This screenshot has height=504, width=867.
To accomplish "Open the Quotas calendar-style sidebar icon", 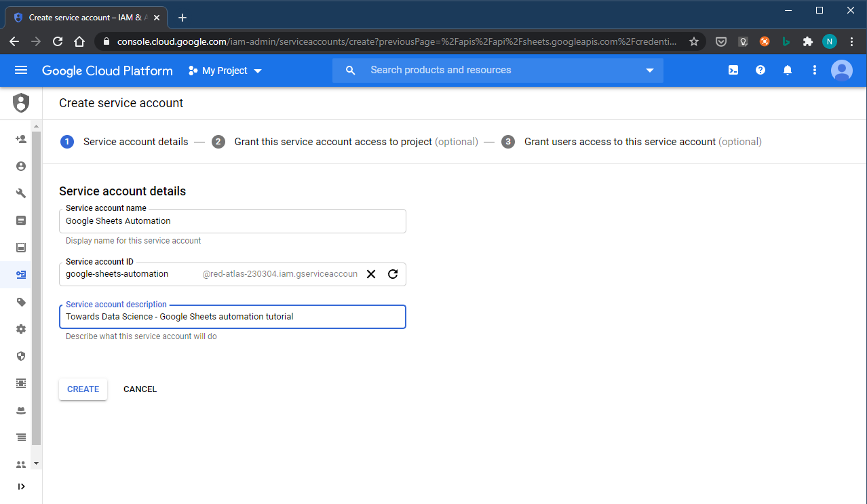I will (x=21, y=248).
